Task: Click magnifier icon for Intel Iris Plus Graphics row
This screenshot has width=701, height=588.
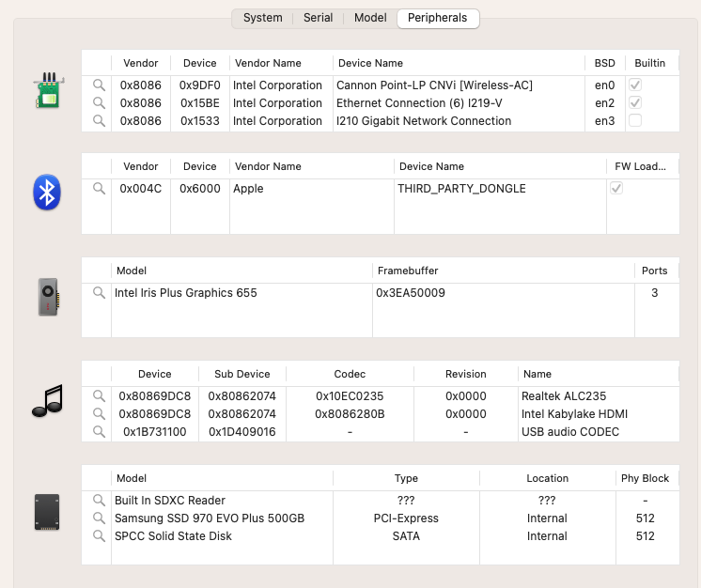Action: click(x=99, y=293)
